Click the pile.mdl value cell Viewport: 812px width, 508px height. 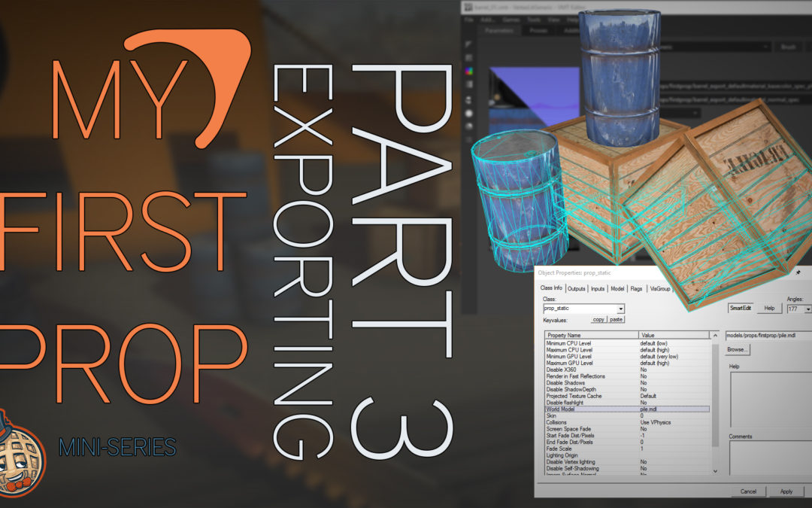point(674,409)
